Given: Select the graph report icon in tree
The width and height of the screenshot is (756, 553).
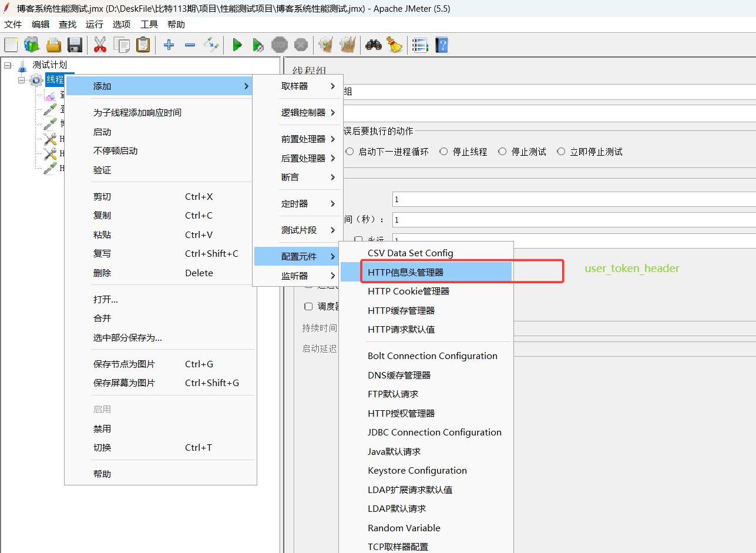Looking at the screenshot, I should click(x=51, y=95).
